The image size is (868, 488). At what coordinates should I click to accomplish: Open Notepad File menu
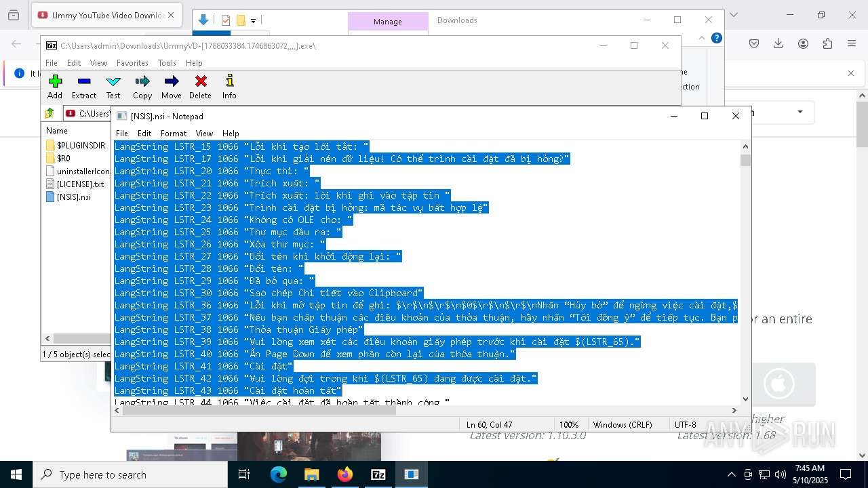click(x=122, y=134)
